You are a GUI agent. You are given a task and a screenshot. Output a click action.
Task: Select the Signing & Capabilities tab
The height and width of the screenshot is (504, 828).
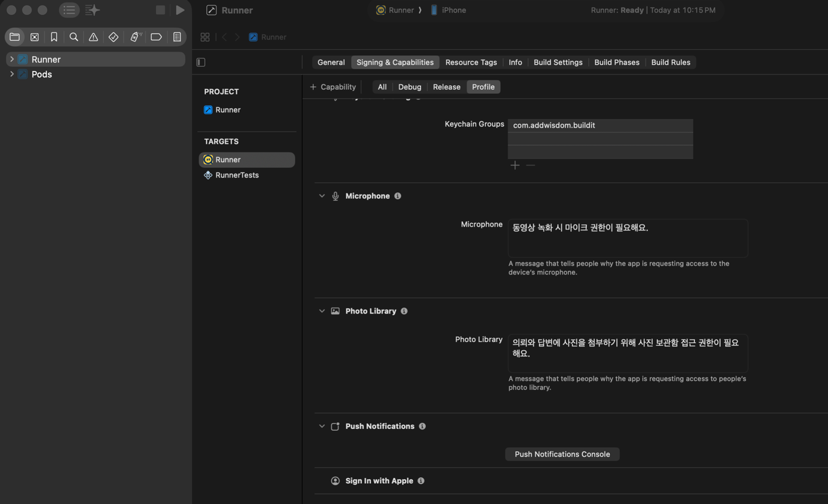coord(395,62)
